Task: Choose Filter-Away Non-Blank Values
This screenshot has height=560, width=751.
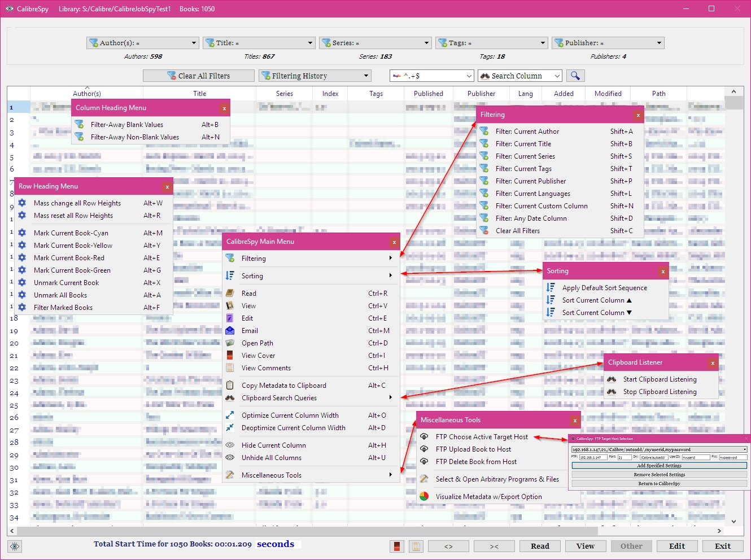Action: (x=150, y=137)
